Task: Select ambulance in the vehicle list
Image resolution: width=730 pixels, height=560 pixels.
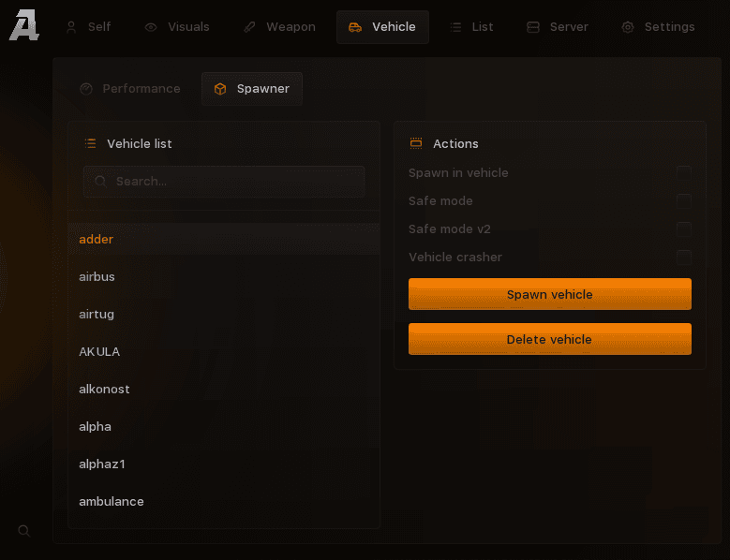Action: [x=224, y=501]
